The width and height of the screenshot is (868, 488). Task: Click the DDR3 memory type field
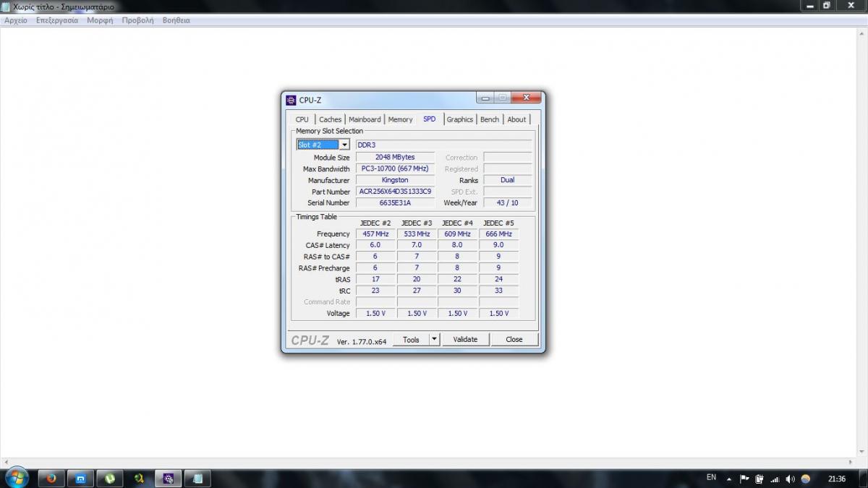443,145
